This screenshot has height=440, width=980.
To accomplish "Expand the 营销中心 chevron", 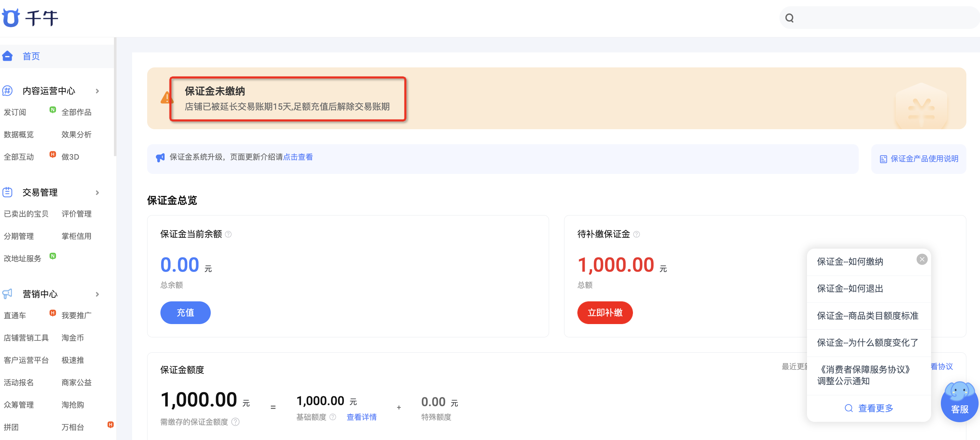I will [x=98, y=294].
